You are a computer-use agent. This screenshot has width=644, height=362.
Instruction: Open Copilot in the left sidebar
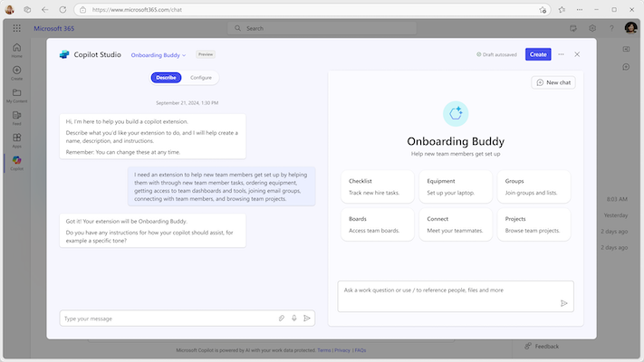click(17, 163)
